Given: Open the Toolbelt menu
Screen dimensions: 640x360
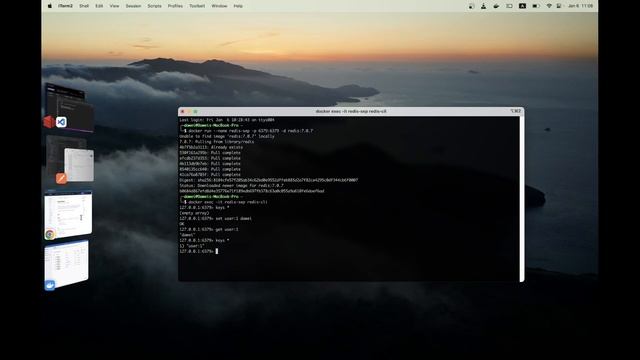Looking at the screenshot, I should coord(197,6).
